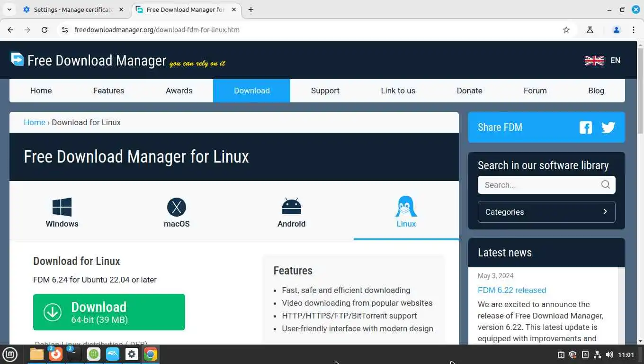Click the Chrome taskbar icon
The height and width of the screenshot is (364, 644).
[151, 354]
